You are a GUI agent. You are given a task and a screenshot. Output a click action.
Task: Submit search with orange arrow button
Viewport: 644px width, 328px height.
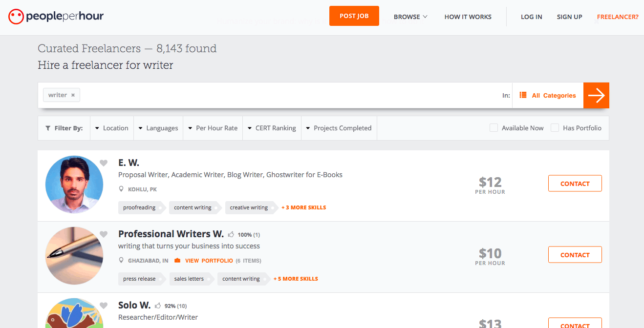(x=596, y=95)
